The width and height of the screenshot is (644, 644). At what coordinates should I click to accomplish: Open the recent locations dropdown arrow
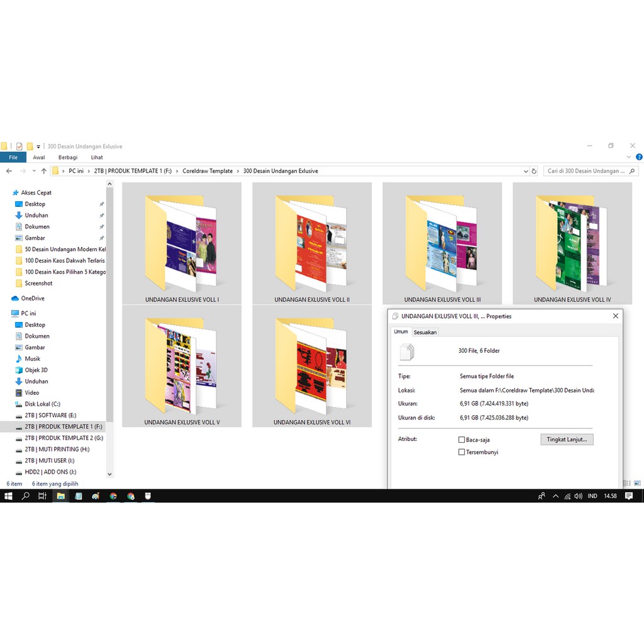point(34,171)
